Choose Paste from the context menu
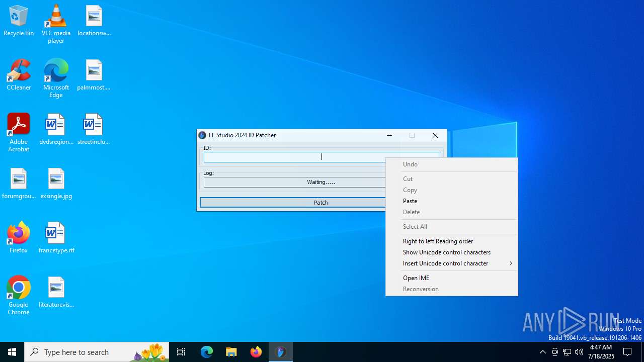Image resolution: width=644 pixels, height=362 pixels. (x=451, y=201)
